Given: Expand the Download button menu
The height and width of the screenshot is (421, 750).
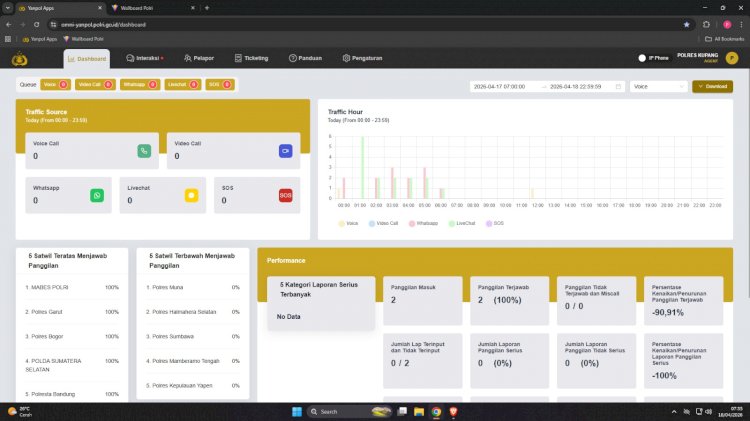Looking at the screenshot, I should click(712, 86).
